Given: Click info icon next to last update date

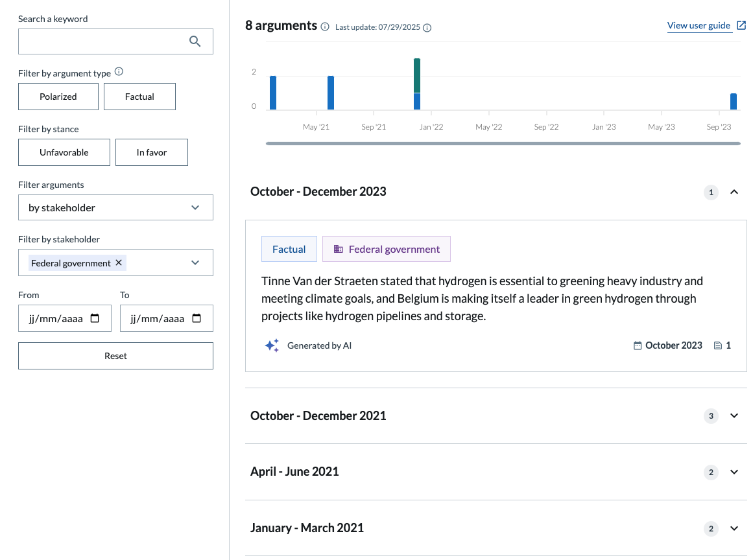Looking at the screenshot, I should pyautogui.click(x=427, y=28).
